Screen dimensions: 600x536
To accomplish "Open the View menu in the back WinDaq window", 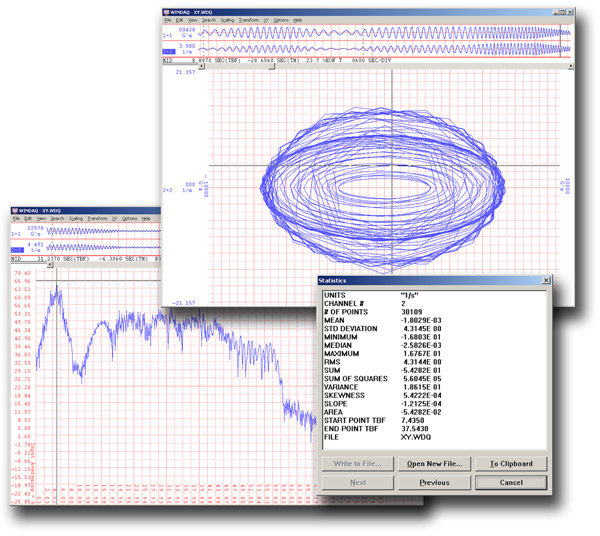I will coord(41,218).
